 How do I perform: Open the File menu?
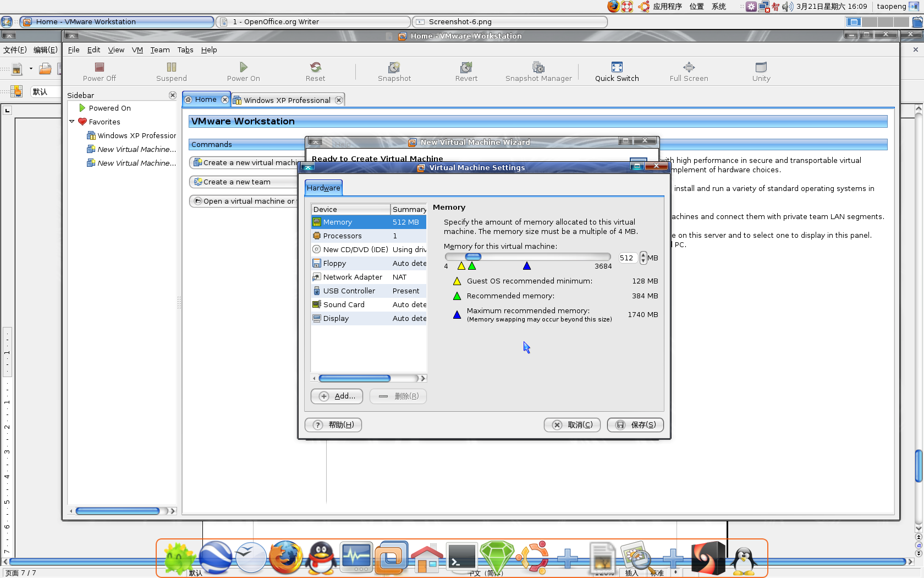click(x=74, y=50)
